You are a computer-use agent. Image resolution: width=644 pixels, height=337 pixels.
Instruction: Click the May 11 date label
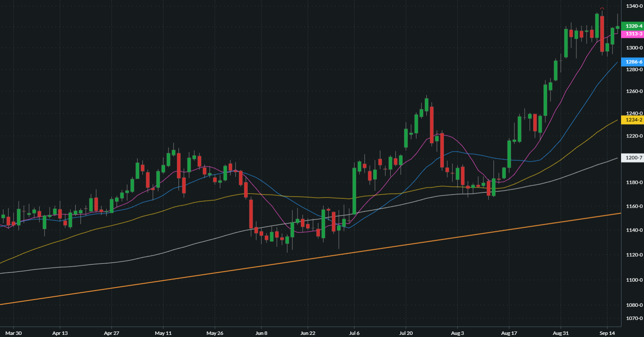[163, 333]
